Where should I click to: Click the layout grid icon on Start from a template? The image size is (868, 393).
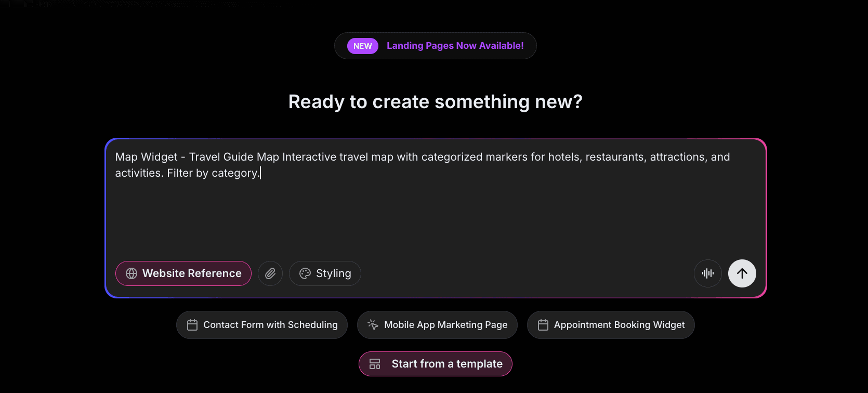click(375, 363)
